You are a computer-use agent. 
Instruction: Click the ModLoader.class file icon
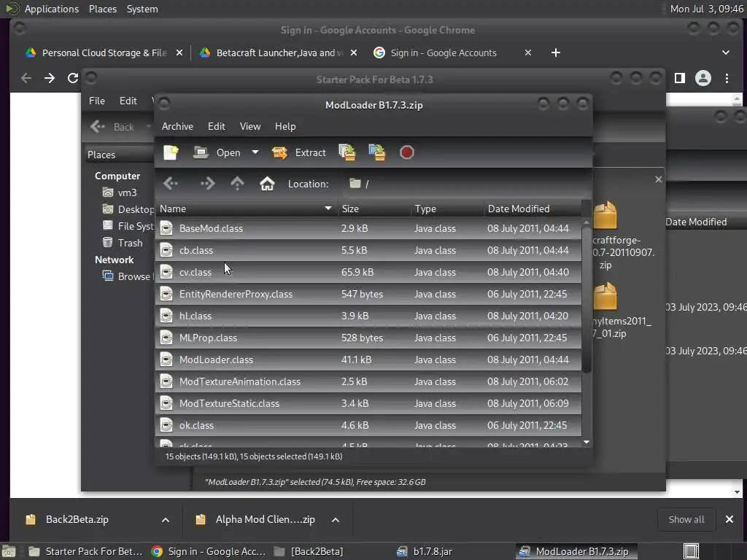(166, 359)
